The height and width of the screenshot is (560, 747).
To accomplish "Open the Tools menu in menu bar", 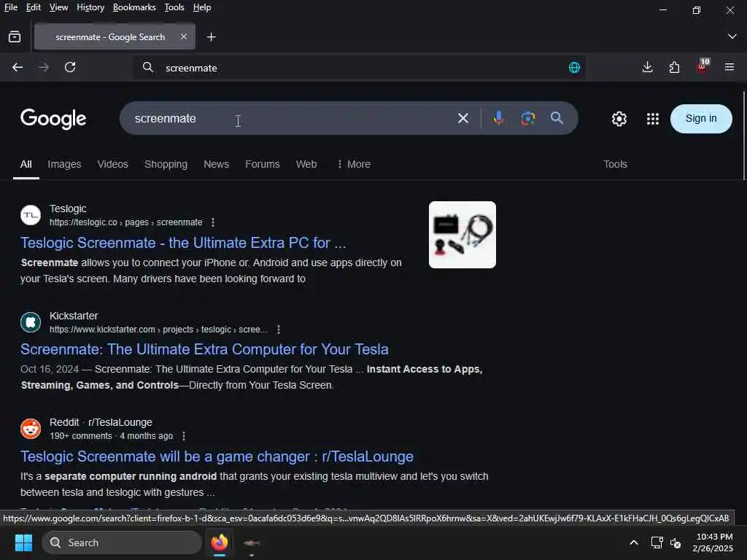I will [174, 7].
